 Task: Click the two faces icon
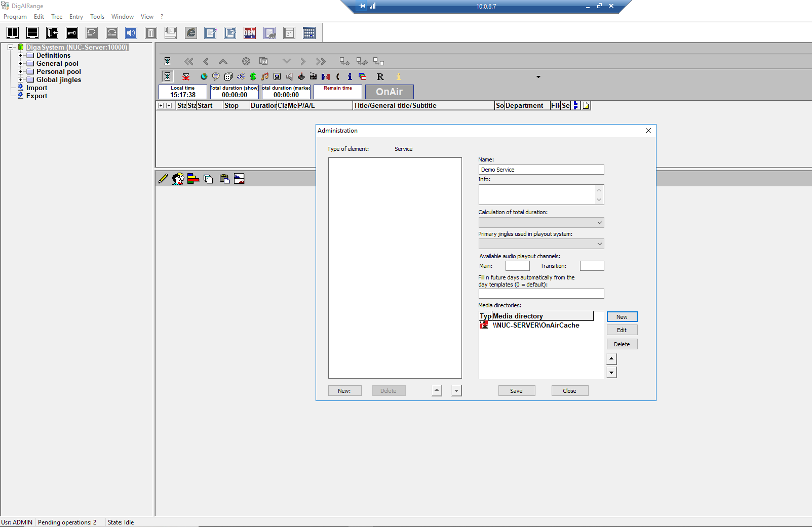(x=178, y=179)
